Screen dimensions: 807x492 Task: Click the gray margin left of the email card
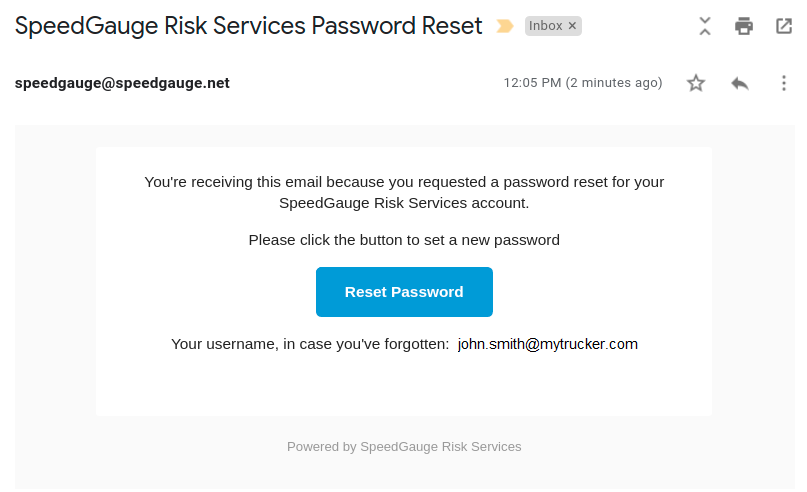[x=55, y=300]
